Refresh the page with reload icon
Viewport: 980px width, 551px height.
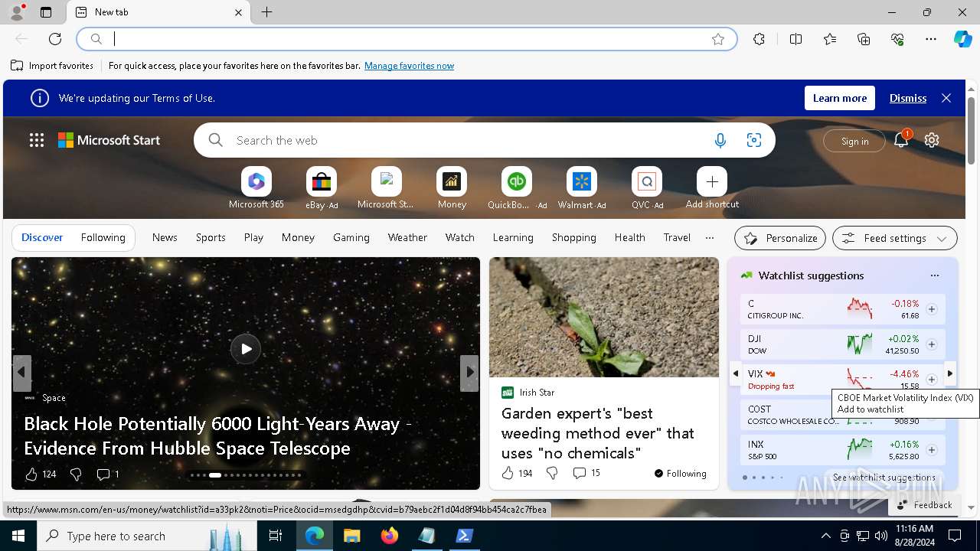pyautogui.click(x=55, y=39)
